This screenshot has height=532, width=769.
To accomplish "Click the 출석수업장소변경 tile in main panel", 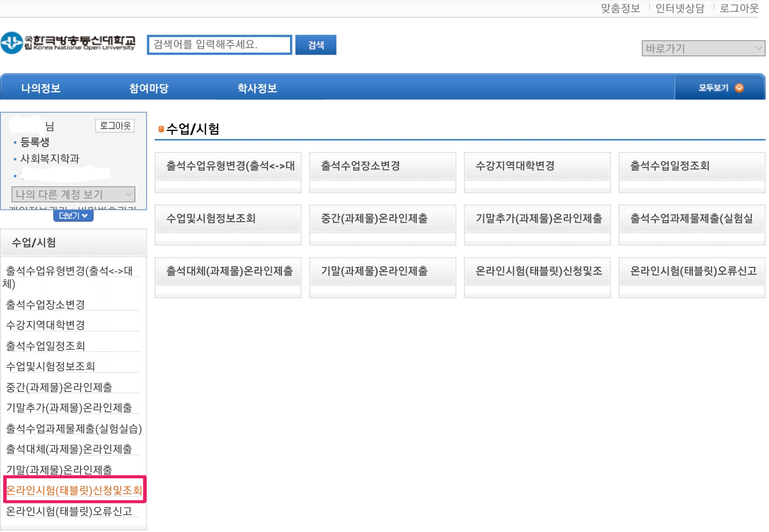I will [383, 172].
